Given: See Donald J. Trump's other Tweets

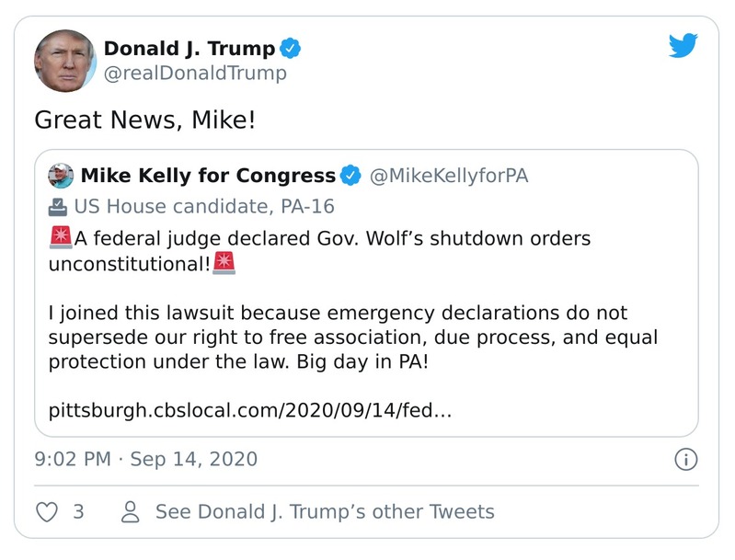Looking at the screenshot, I should tap(325, 512).
